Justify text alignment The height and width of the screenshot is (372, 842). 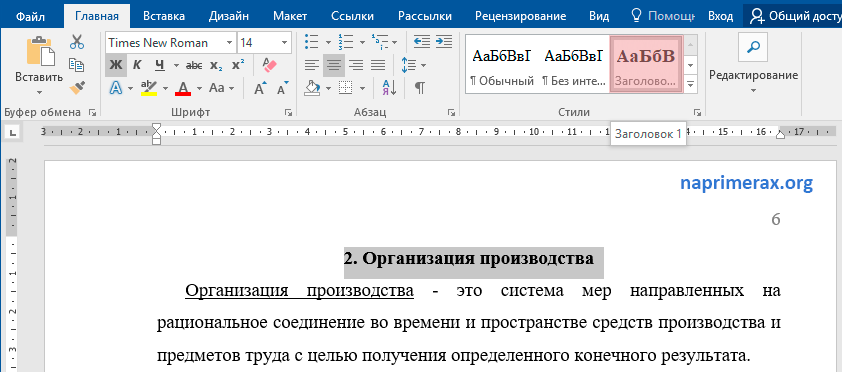point(378,65)
